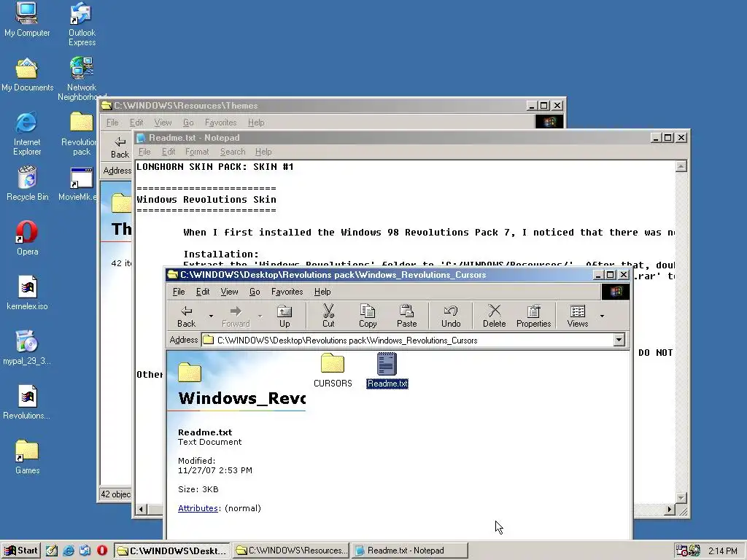Image resolution: width=747 pixels, height=560 pixels.
Task: Open Go menu in Cursors explorer window
Action: (x=255, y=292)
